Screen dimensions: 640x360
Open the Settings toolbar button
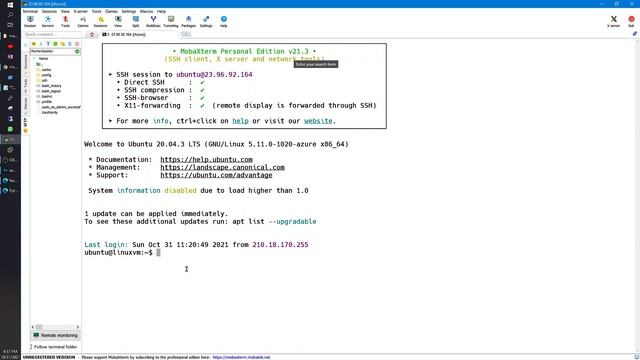(206, 22)
